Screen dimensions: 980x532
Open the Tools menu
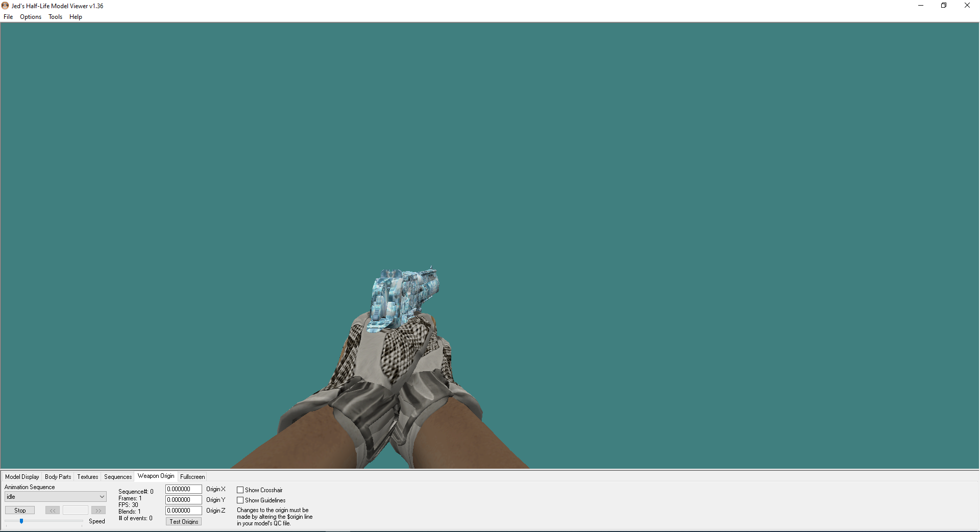point(55,17)
